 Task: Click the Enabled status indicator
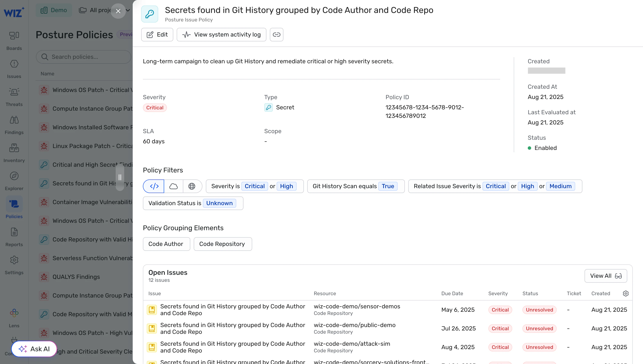(542, 148)
